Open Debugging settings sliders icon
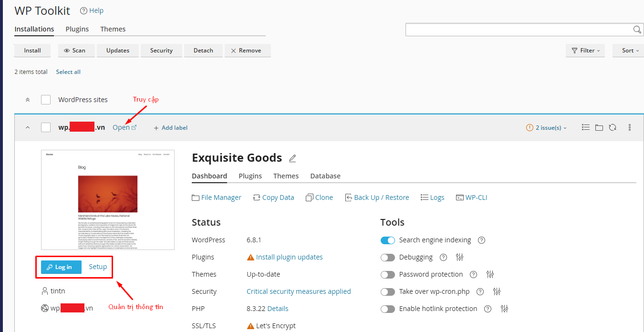Image resolution: width=644 pixels, height=332 pixels. coord(459,257)
